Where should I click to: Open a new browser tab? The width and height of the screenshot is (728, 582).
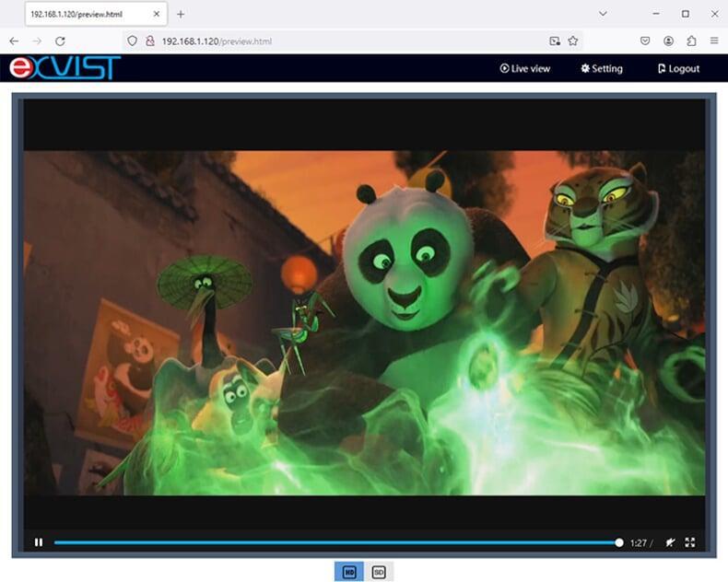tap(181, 15)
